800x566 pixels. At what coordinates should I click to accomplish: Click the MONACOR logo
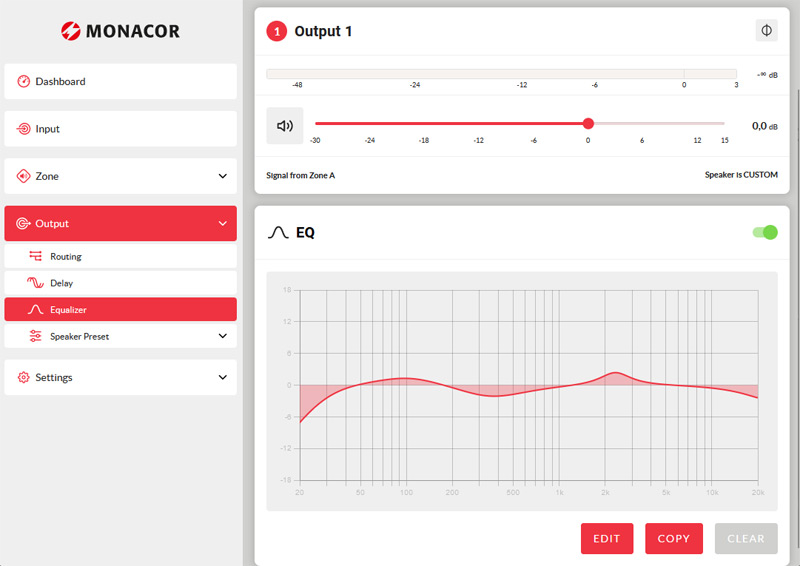[x=120, y=31]
